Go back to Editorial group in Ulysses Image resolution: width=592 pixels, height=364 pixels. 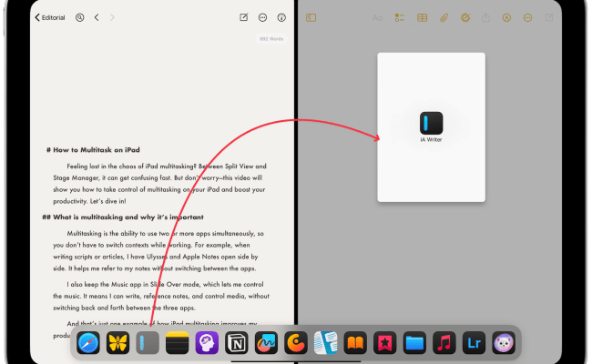coord(49,17)
